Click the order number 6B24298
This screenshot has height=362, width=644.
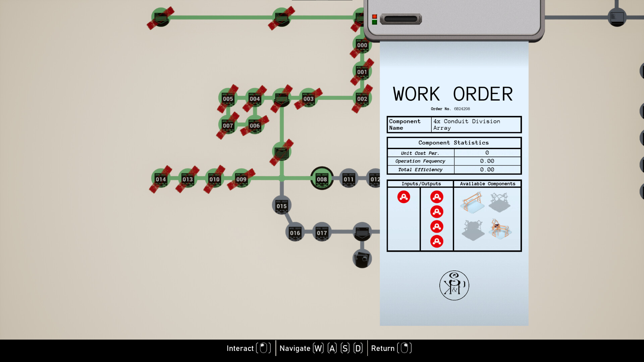[x=462, y=109]
